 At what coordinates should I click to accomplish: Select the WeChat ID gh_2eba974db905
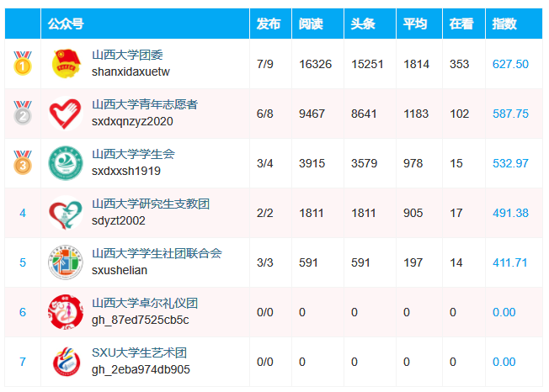click(x=141, y=369)
